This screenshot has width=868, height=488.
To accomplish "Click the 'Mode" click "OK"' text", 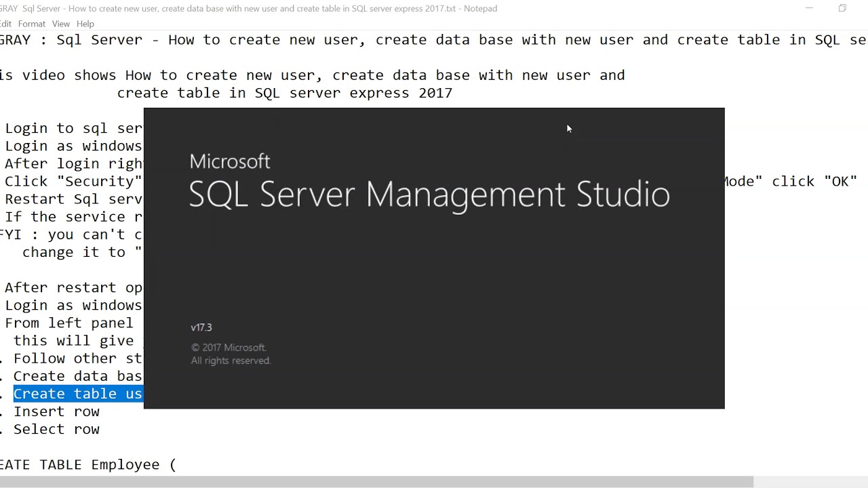I will tap(791, 181).
